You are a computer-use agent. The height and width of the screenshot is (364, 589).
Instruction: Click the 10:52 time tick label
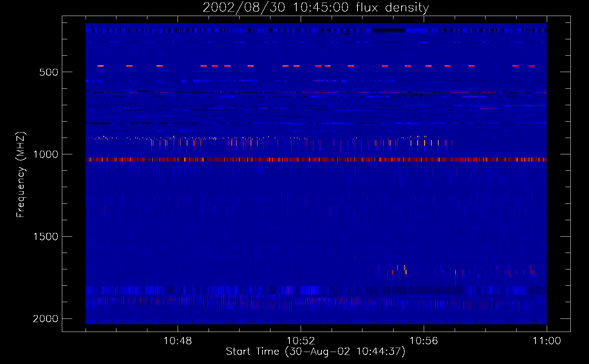pyautogui.click(x=301, y=341)
